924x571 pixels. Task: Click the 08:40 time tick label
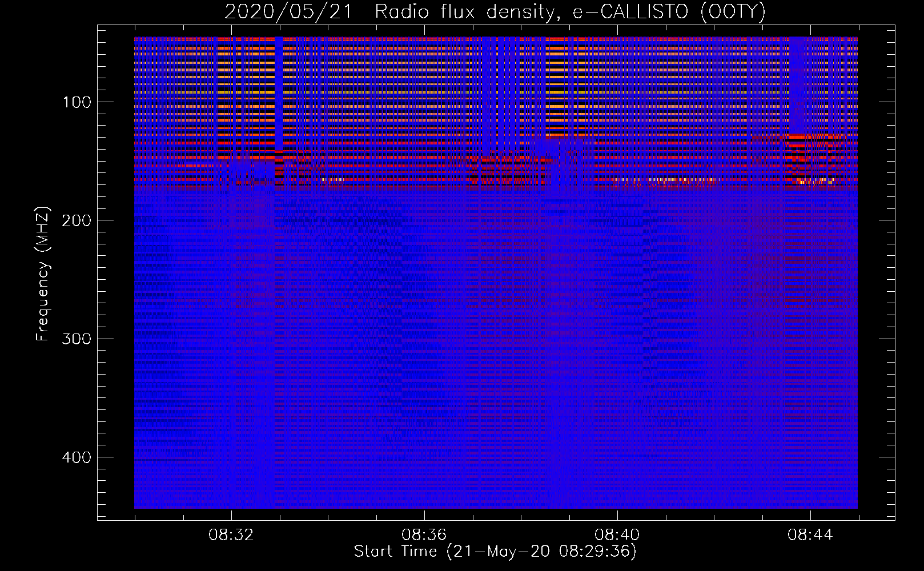(617, 535)
